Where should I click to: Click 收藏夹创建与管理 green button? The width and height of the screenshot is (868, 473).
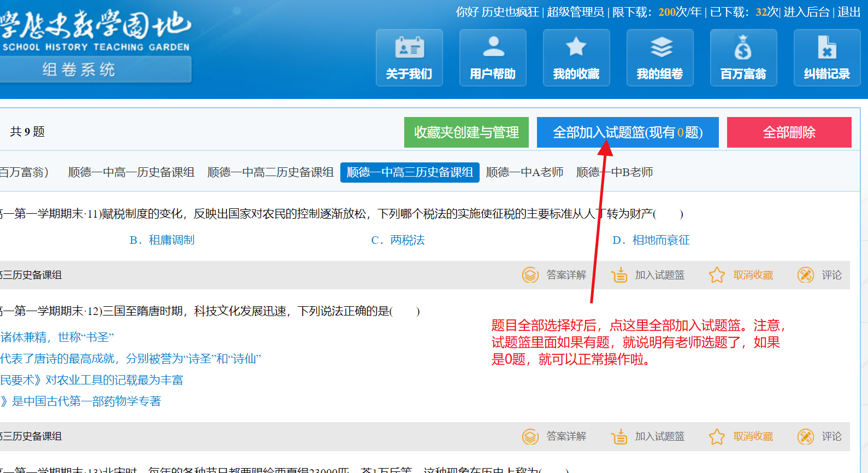coord(466,132)
